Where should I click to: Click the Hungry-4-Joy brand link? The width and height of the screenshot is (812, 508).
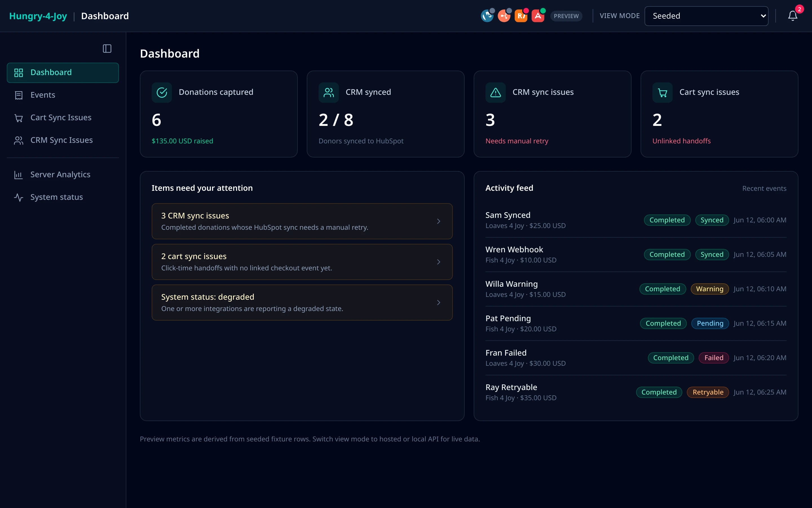coord(38,16)
